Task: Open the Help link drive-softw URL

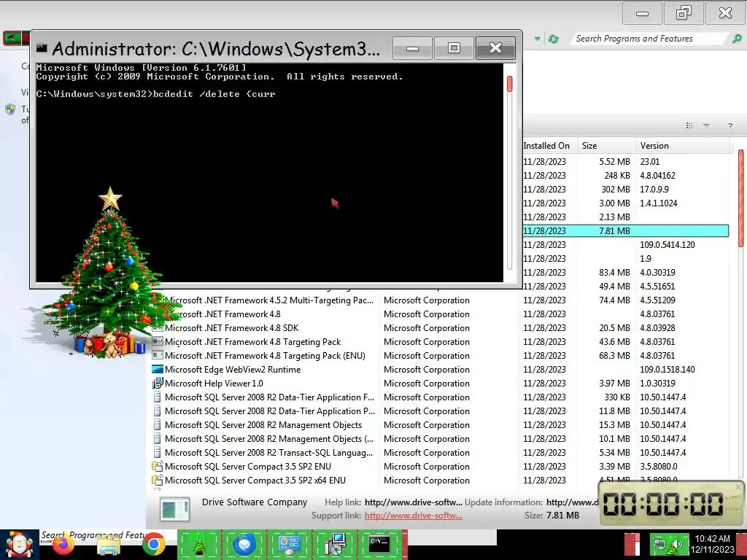Action: pos(413,502)
